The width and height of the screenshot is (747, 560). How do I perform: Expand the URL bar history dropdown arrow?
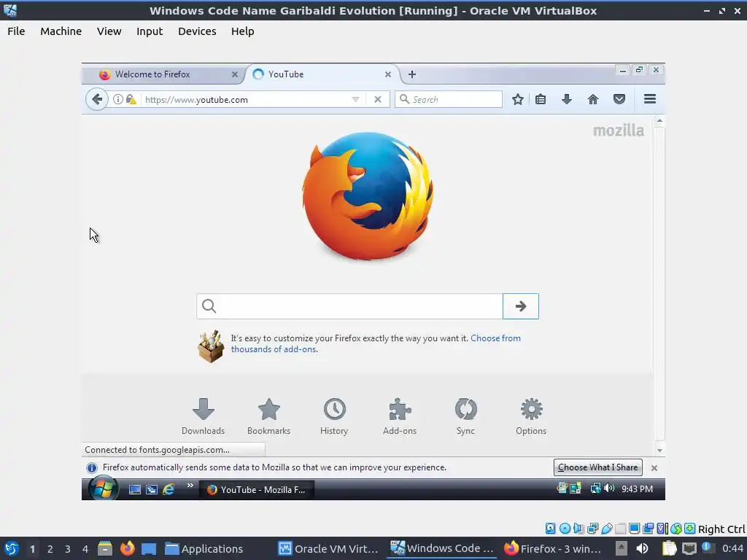pos(355,99)
